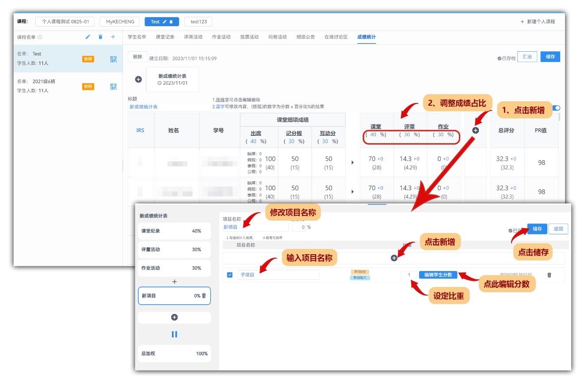Screen dimensions: 588x386
Task: Delete 新项目 using its trash icon
Action: [204, 296]
